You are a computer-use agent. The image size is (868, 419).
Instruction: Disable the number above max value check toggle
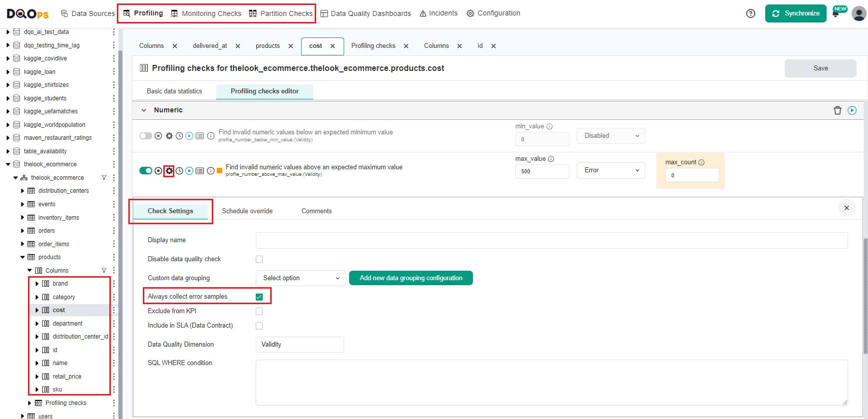pyautogui.click(x=146, y=171)
